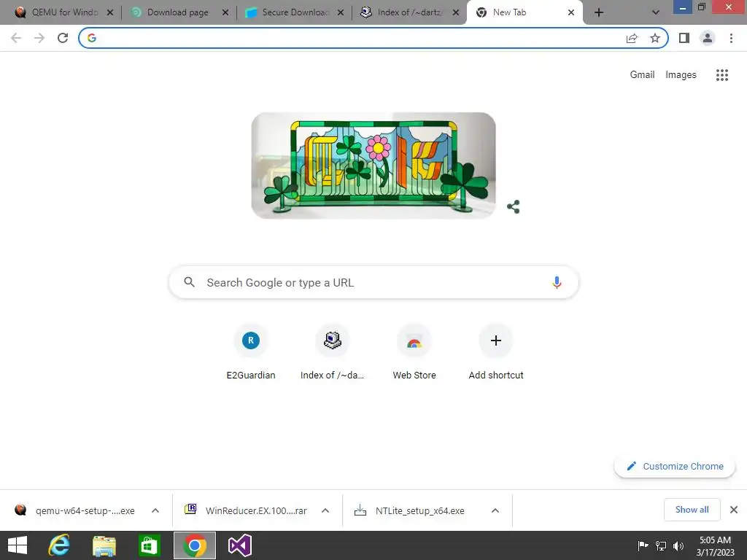This screenshot has width=747, height=560.
Task: Open the volume tray icon
Action: pos(678,545)
